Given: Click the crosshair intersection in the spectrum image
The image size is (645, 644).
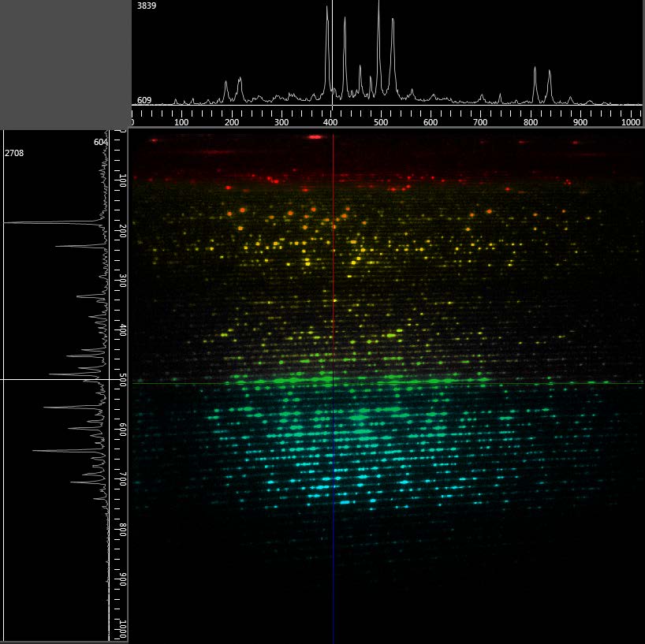Looking at the screenshot, I should (x=334, y=383).
